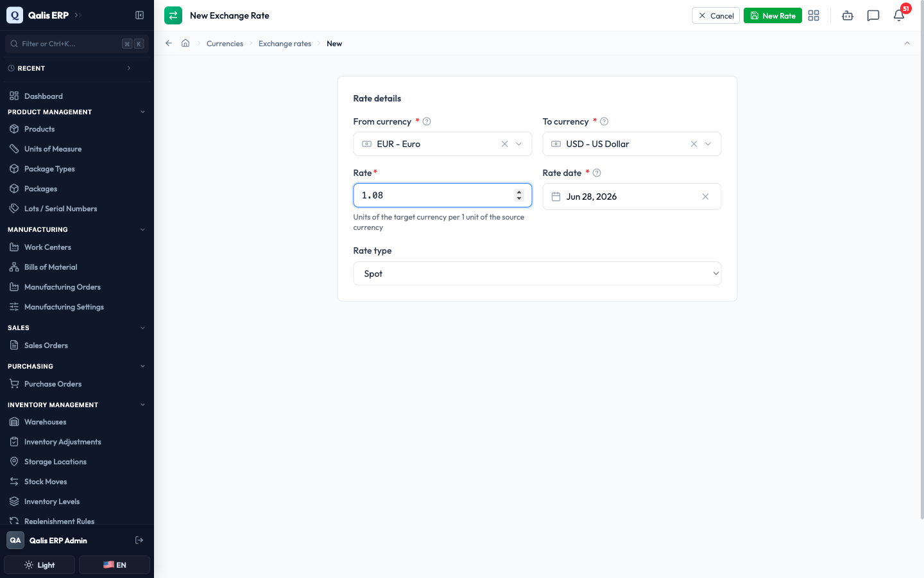Open Package Types in sidebar
Screen dimensions: 924x578
click(77, 169)
